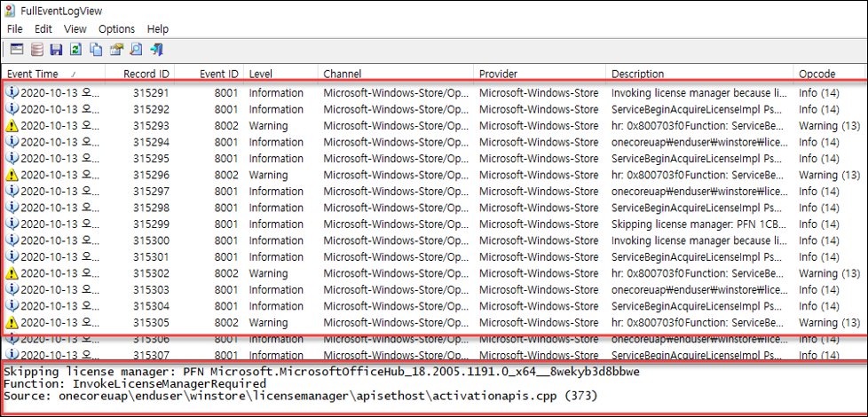Click the 'hr: 0x800703f0' description of record 315305
868x417 pixels.
699,322
